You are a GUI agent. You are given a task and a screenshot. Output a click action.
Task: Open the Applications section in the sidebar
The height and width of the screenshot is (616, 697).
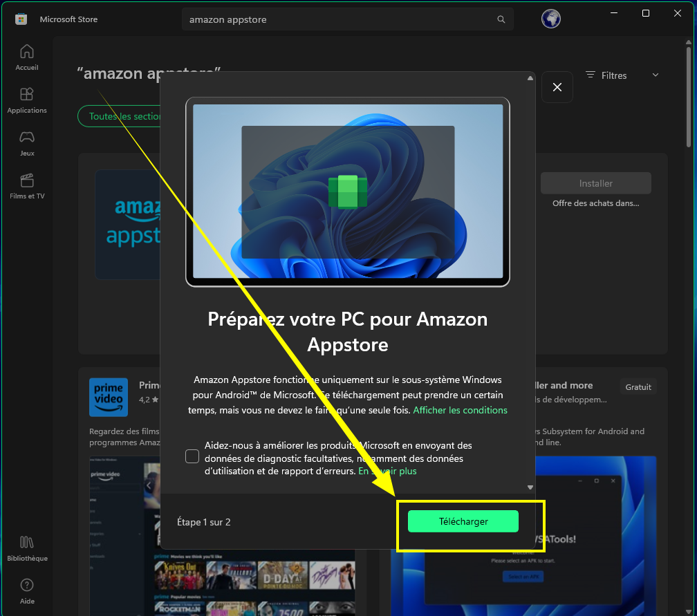click(x=27, y=100)
